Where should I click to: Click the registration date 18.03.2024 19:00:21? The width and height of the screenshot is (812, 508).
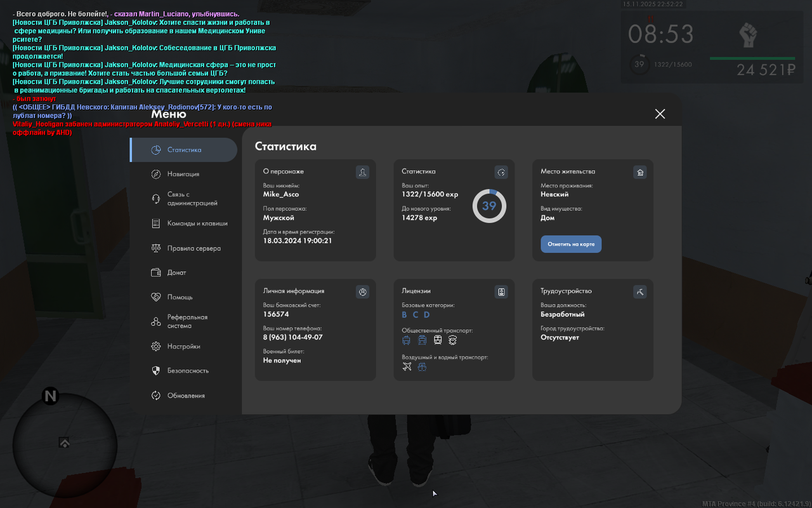click(298, 241)
